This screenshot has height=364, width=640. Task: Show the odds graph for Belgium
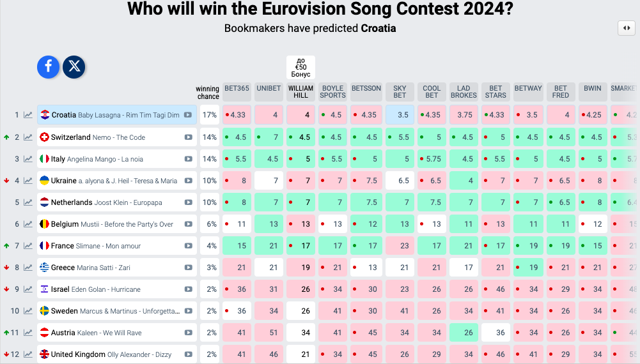(28, 224)
